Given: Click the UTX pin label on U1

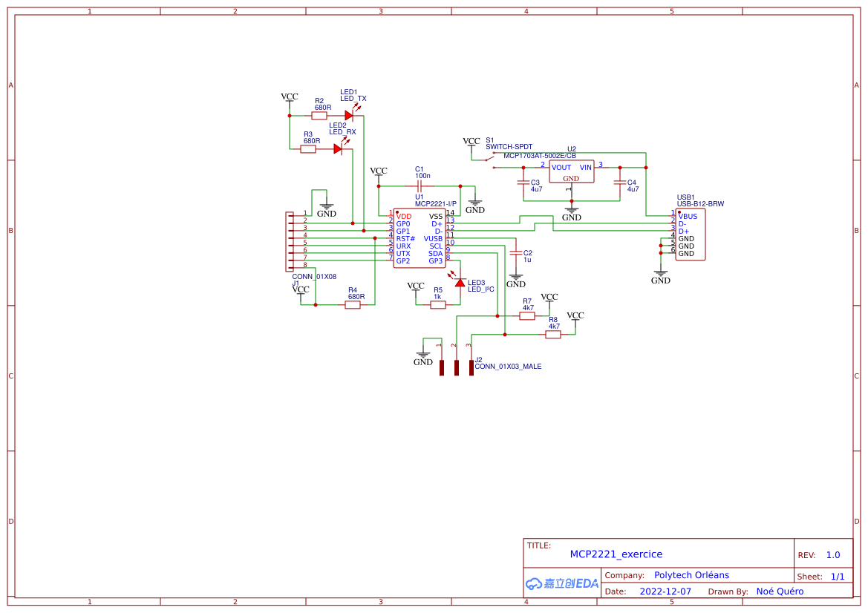Looking at the screenshot, I should click(x=403, y=253).
